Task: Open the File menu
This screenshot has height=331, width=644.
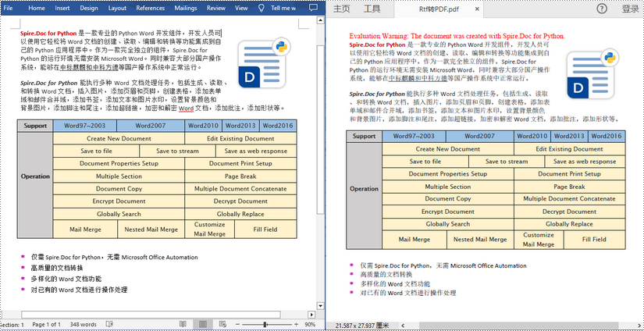Action: pos(8,8)
